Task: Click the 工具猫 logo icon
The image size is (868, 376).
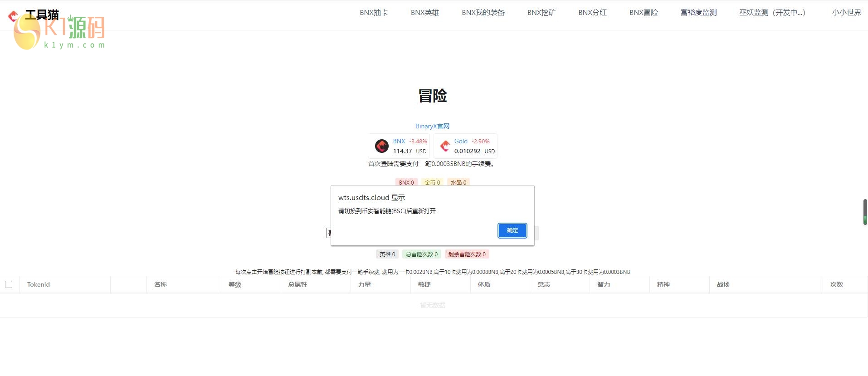Action: (x=13, y=16)
